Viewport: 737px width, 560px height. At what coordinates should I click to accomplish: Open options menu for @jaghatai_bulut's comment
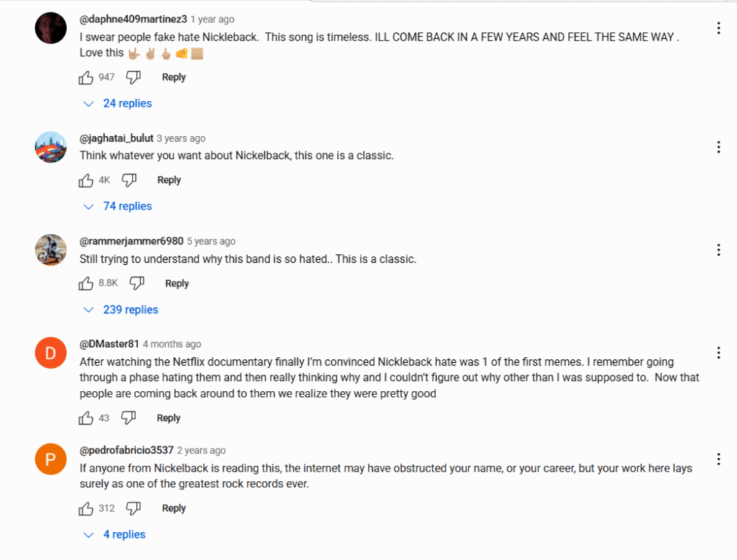718,147
